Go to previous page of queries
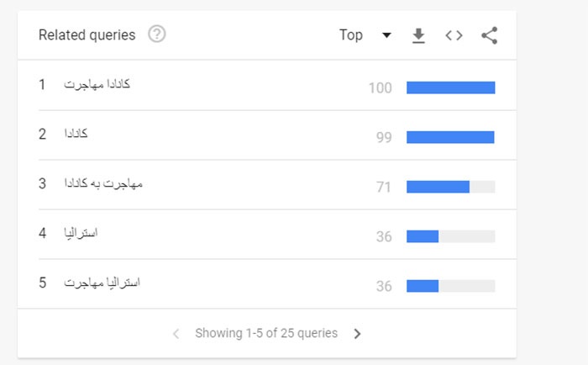 click(176, 333)
